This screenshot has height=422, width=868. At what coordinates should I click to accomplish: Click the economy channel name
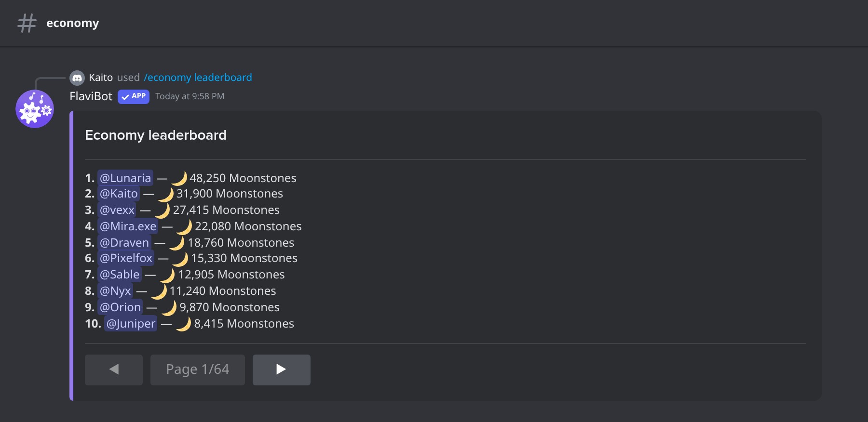click(x=73, y=23)
